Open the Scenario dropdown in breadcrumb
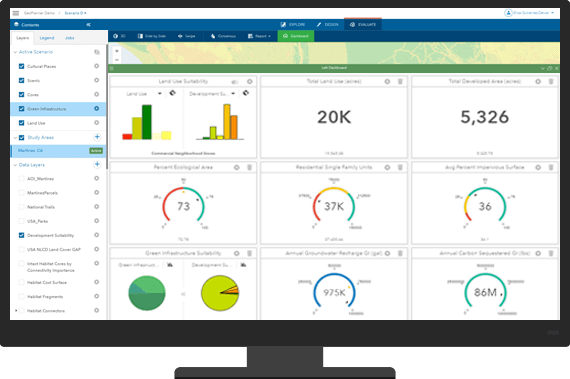Screen dimensions: 570x379 tap(75, 13)
